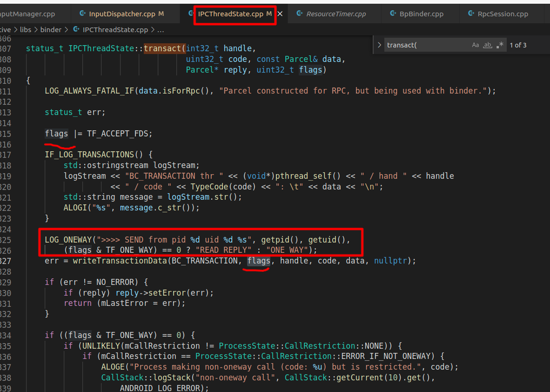Click 'TF_ACCEPT_FDS' on line 315
This screenshot has width=550, height=392.
click(x=118, y=134)
